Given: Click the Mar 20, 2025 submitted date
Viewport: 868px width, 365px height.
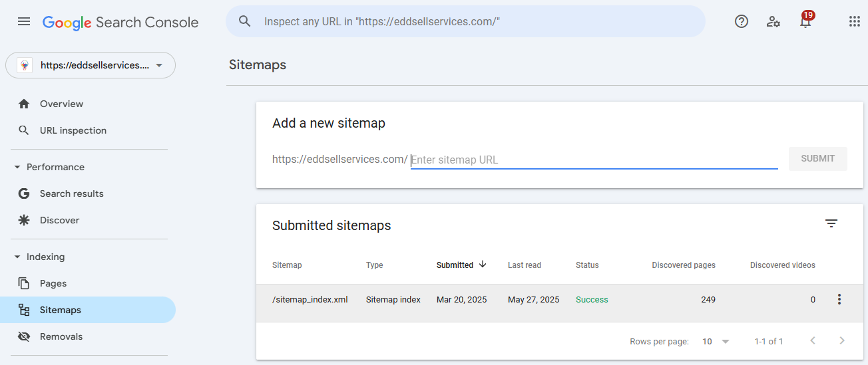Looking at the screenshot, I should (x=462, y=299).
